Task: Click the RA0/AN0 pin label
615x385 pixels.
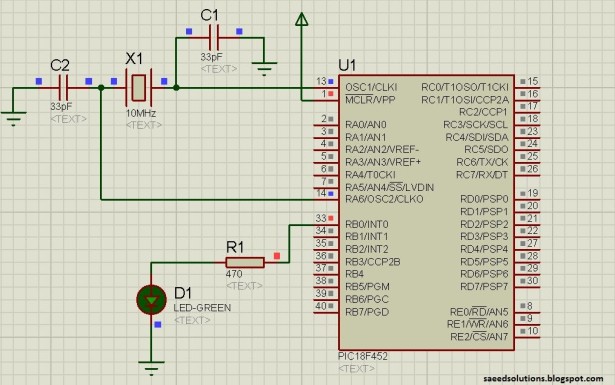Action: tap(366, 125)
